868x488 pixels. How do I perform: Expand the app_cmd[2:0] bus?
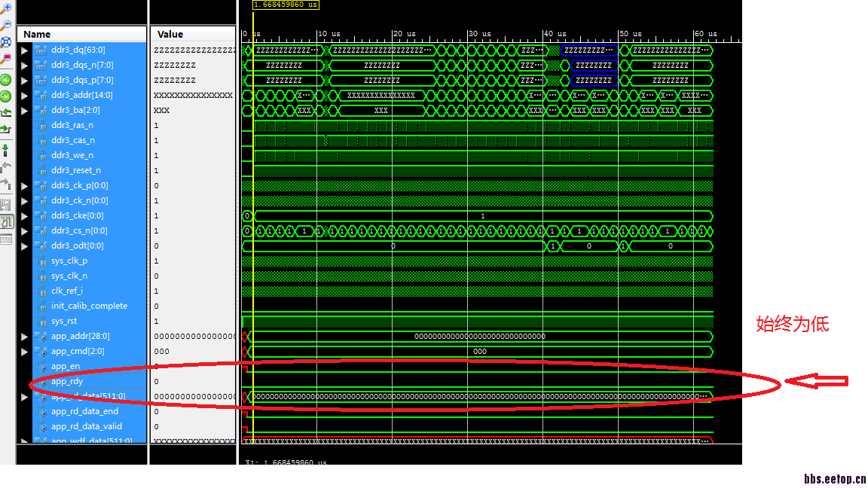coord(24,352)
